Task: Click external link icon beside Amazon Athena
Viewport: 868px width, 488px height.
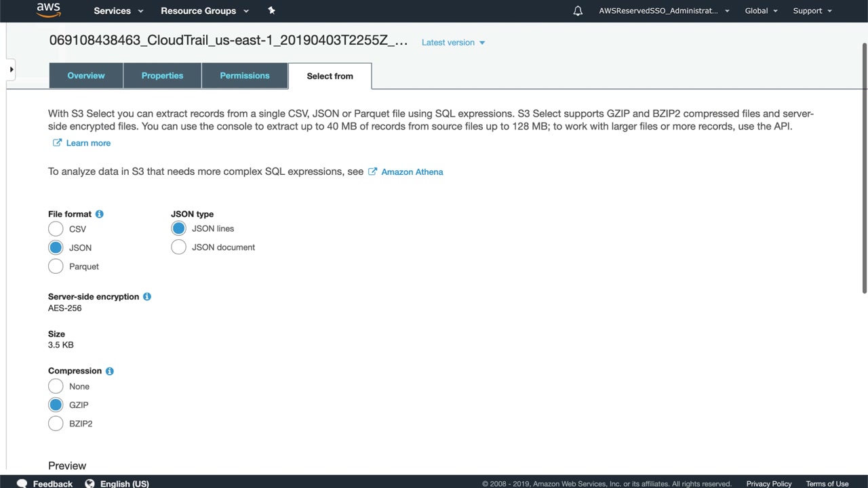Action: pyautogui.click(x=372, y=171)
